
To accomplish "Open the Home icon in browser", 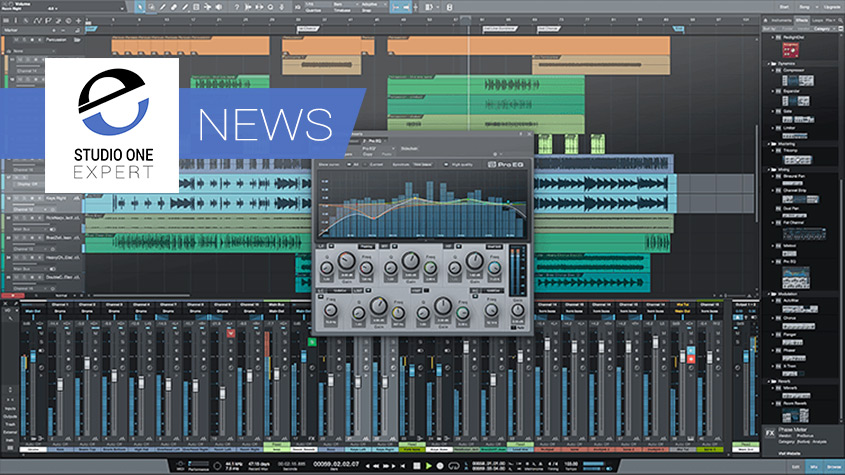I will 765,20.
